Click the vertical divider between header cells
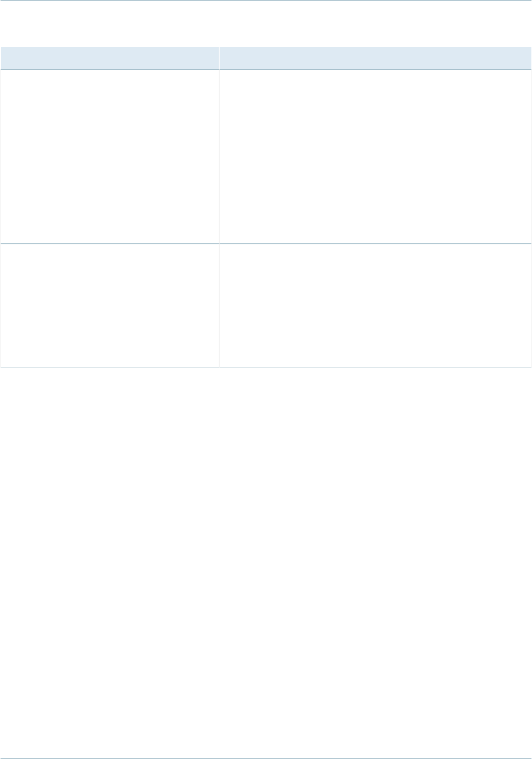 point(219,58)
